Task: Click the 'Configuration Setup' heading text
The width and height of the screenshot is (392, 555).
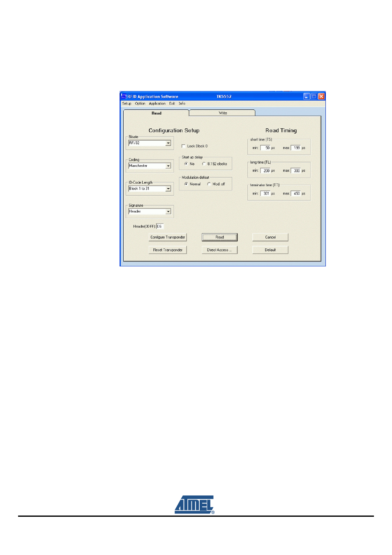Action: point(174,130)
